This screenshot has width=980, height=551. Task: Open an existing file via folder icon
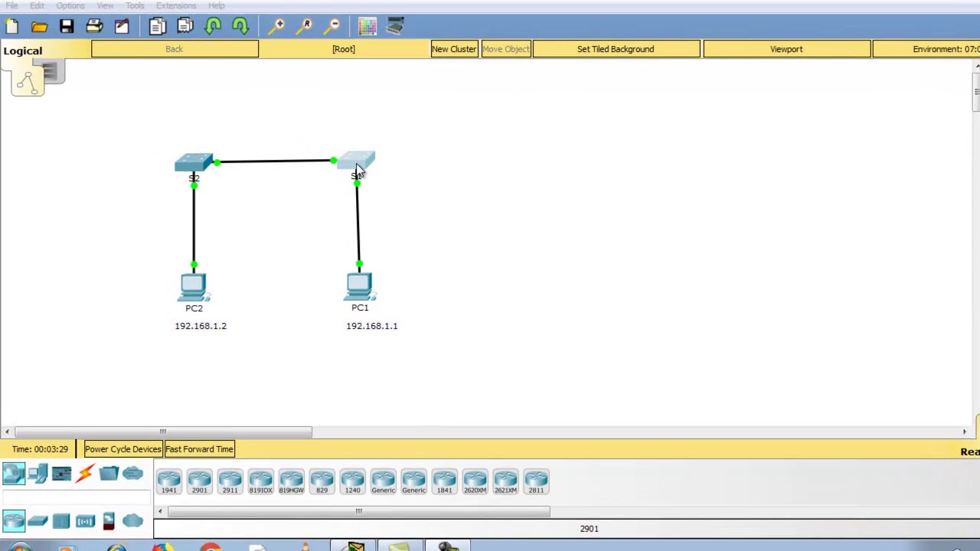click(39, 27)
